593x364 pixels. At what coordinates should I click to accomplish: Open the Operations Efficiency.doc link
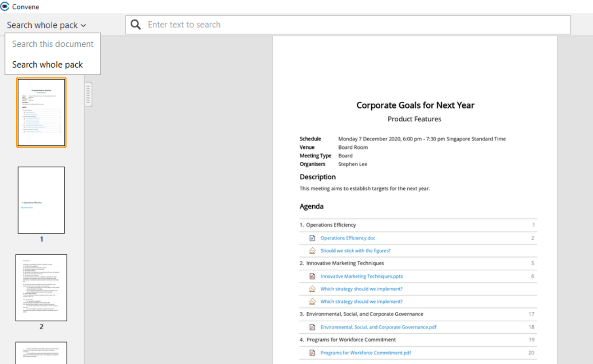pyautogui.click(x=347, y=238)
